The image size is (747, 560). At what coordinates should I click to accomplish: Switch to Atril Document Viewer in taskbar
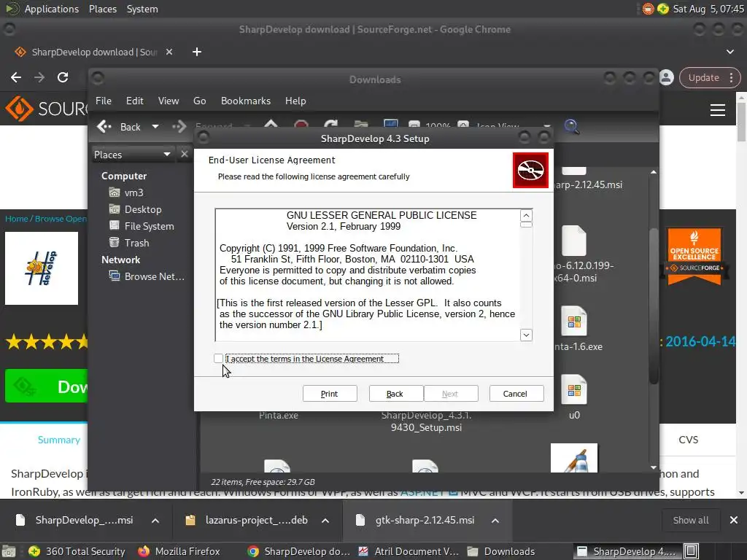tap(409, 551)
